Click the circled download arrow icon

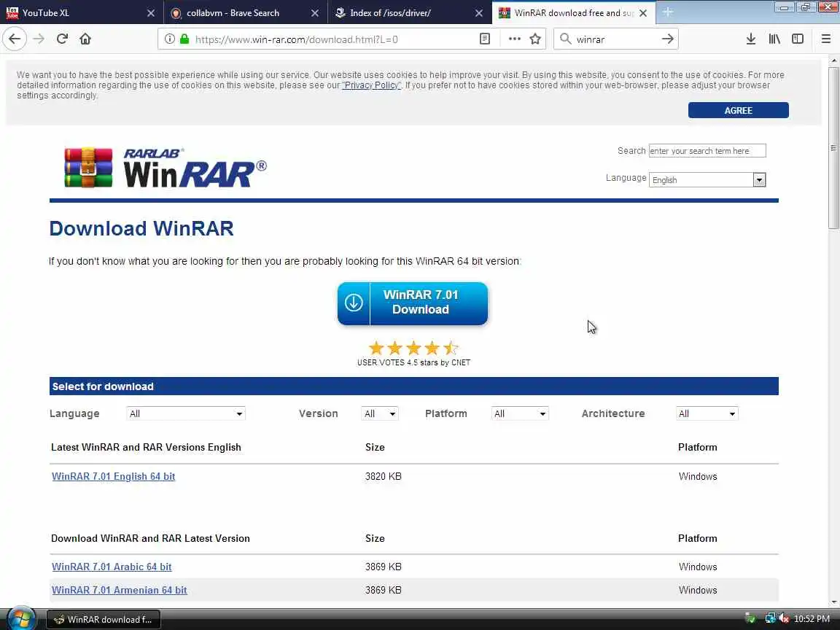tap(354, 303)
